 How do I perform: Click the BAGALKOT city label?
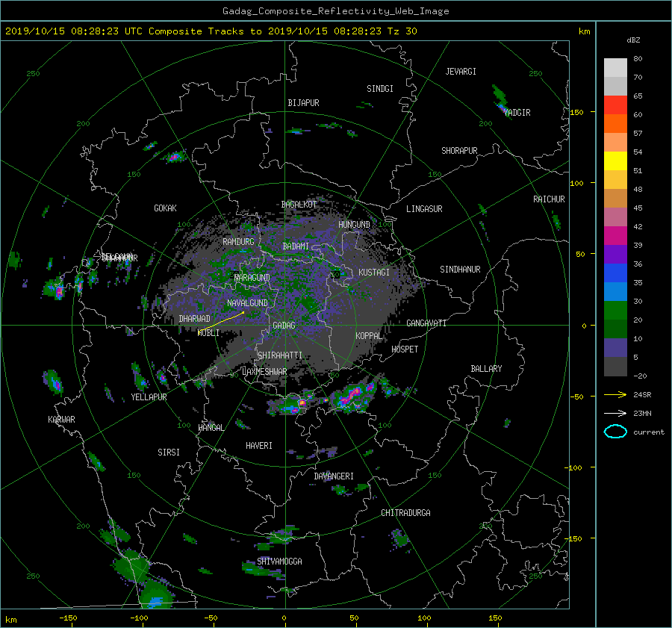pos(299,205)
